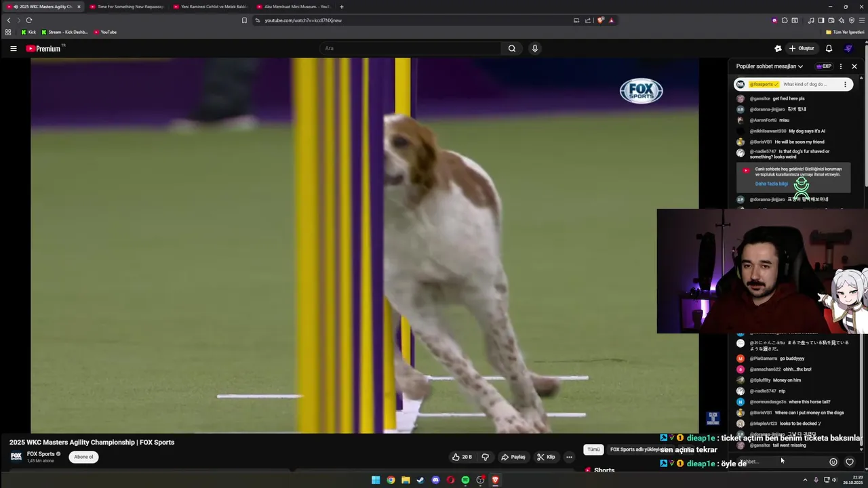The width and height of the screenshot is (868, 488).
Task: Open the YouTube gift icon next to Oluştur
Action: coord(778,48)
